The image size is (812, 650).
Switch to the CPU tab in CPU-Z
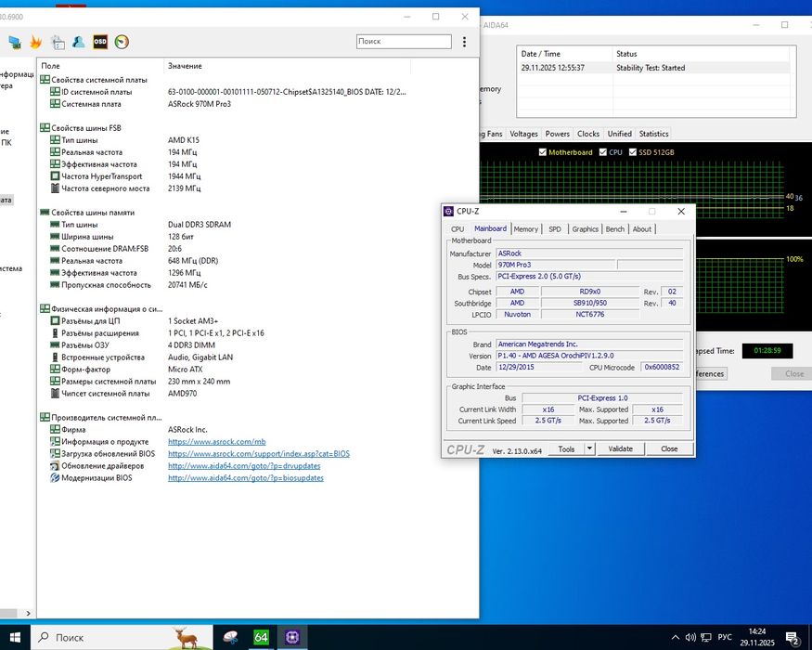click(458, 229)
